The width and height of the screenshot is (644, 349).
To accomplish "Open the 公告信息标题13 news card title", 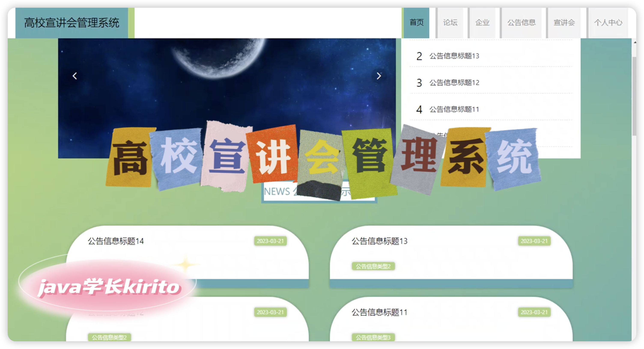I will point(380,241).
